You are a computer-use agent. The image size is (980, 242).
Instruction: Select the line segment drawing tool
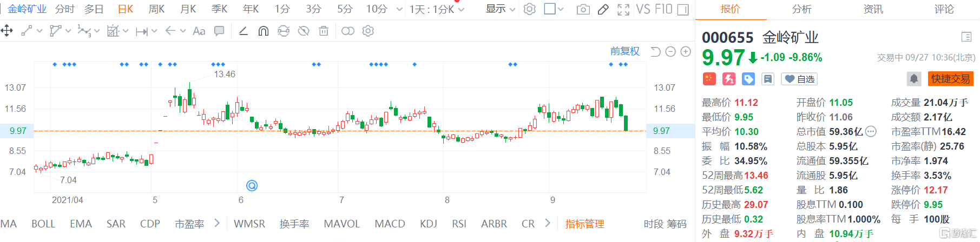point(27,31)
